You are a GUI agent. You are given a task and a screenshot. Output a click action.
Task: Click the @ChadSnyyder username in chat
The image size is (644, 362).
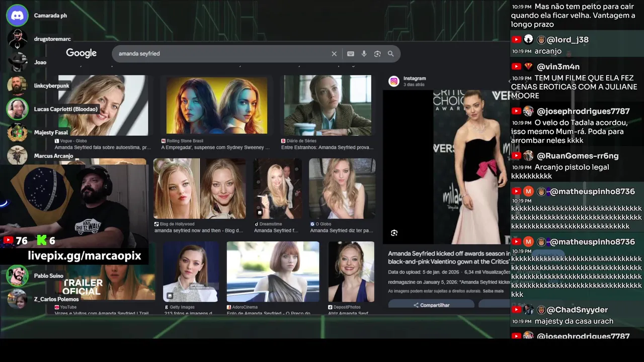coord(577,310)
